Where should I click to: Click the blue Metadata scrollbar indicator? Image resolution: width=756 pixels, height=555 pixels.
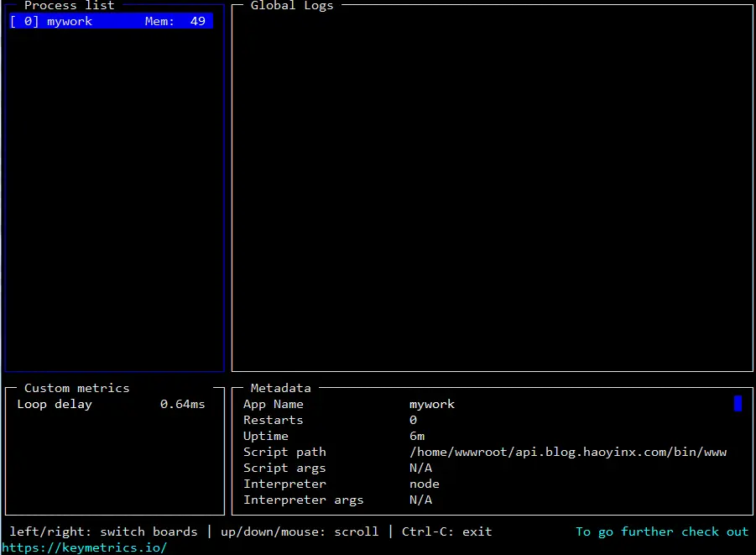738,404
